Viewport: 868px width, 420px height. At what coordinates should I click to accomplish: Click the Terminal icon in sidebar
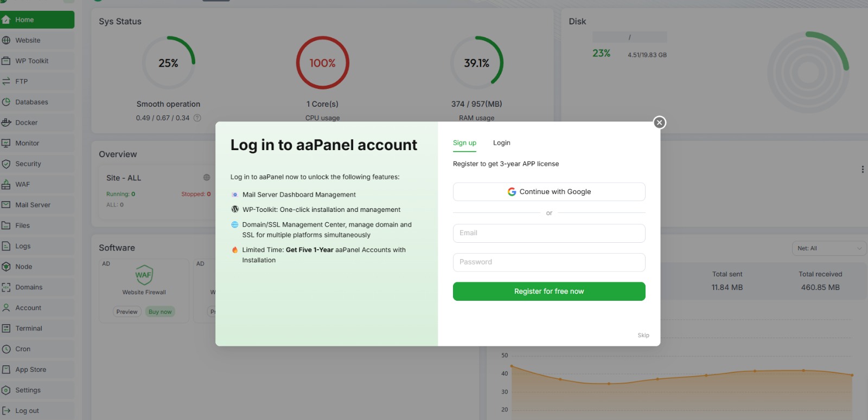click(7, 328)
